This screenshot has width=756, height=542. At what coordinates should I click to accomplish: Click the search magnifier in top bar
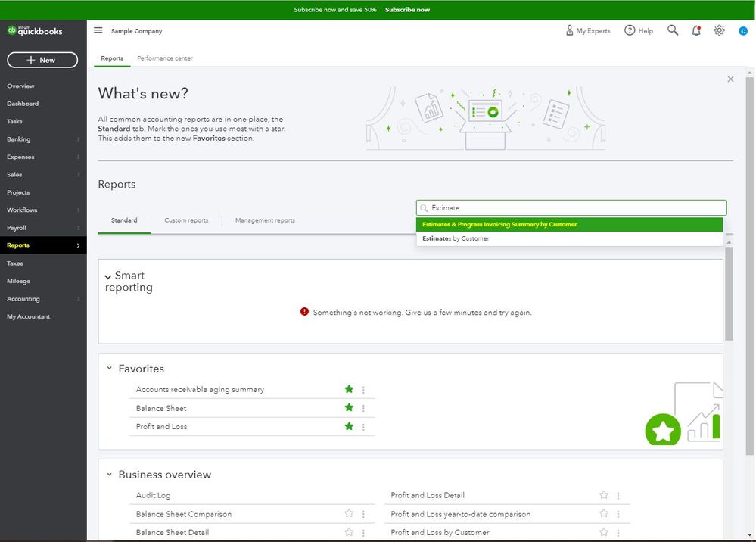[673, 30]
